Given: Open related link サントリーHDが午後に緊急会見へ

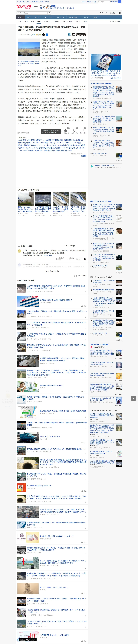Looking at the screenshot, I should 45,150.
